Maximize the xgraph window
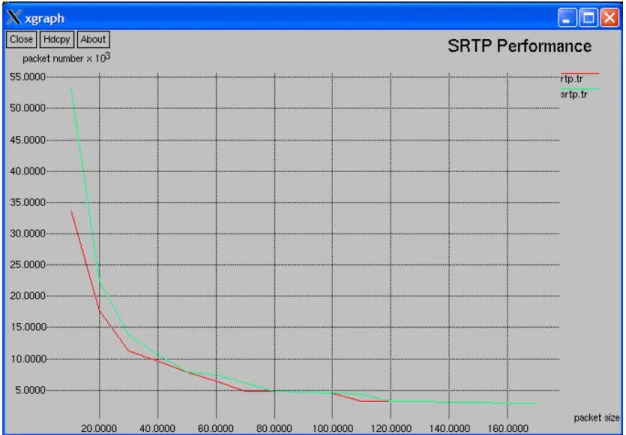 pos(588,18)
